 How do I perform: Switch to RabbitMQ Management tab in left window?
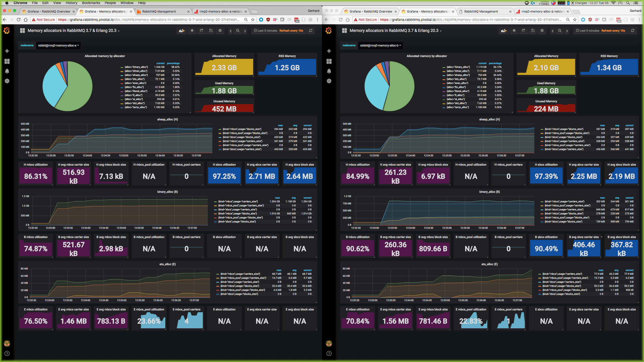coord(163,11)
